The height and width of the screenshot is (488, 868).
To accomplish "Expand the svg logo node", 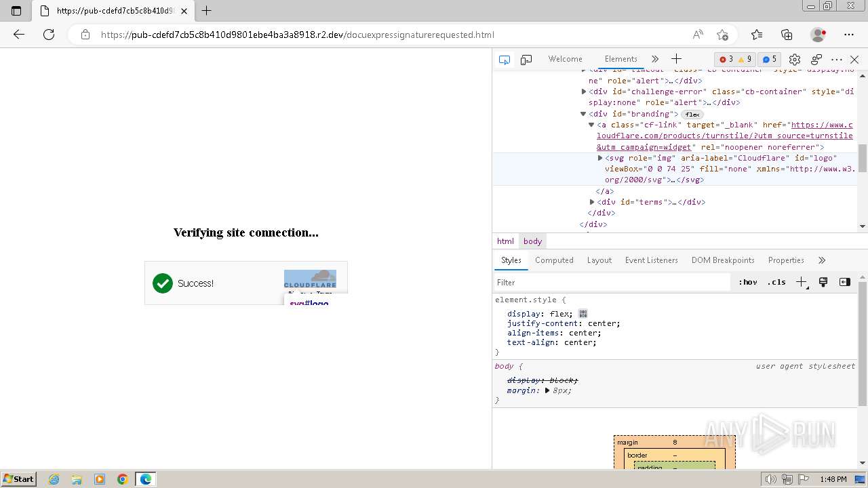I will pyautogui.click(x=599, y=158).
